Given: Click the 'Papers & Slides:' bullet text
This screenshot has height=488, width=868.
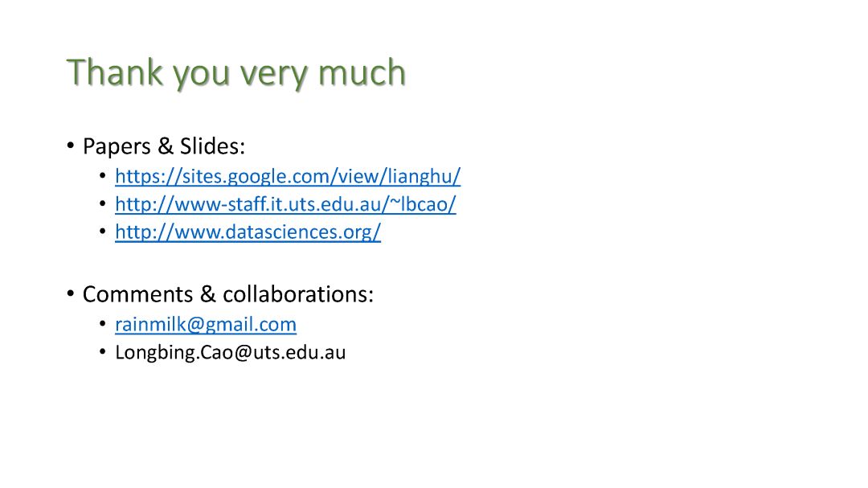Looking at the screenshot, I should click(x=164, y=146).
